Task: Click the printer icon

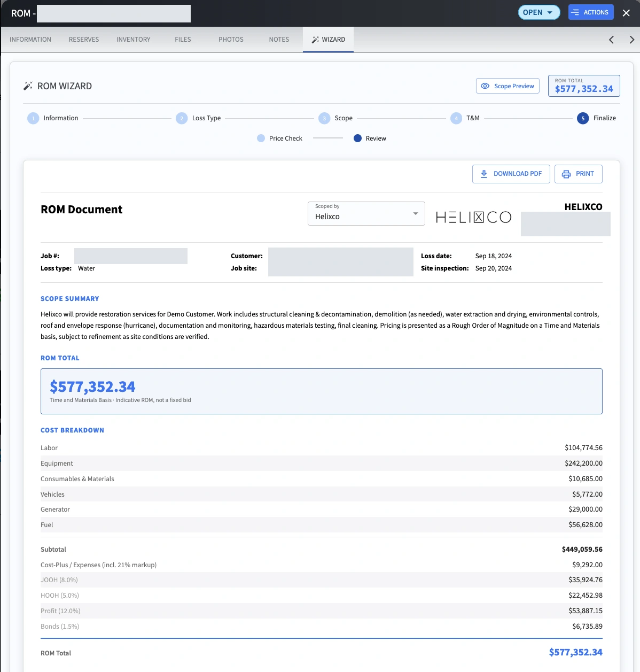Action: tap(566, 174)
